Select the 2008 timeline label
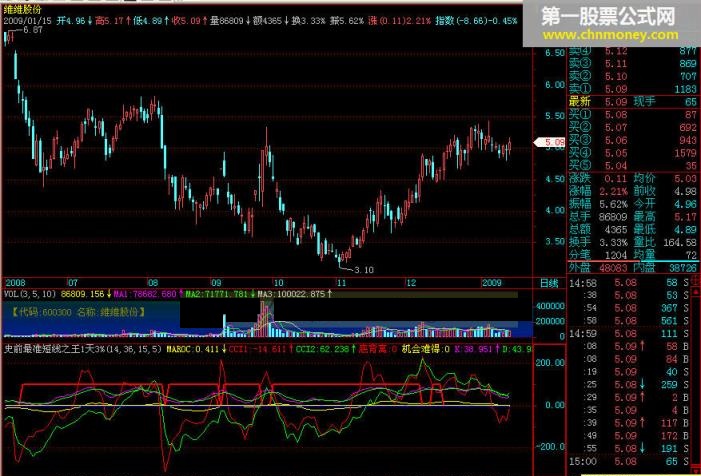The height and width of the screenshot is (476, 701). coord(15,283)
